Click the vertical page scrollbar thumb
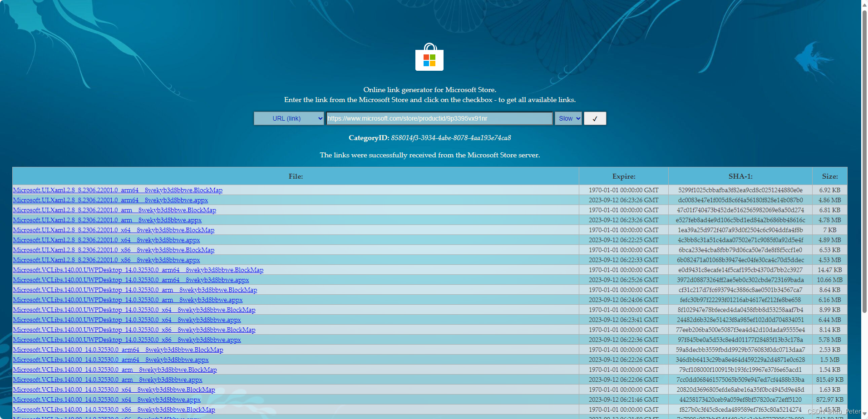Screen dimensions: 868x419 point(864,161)
